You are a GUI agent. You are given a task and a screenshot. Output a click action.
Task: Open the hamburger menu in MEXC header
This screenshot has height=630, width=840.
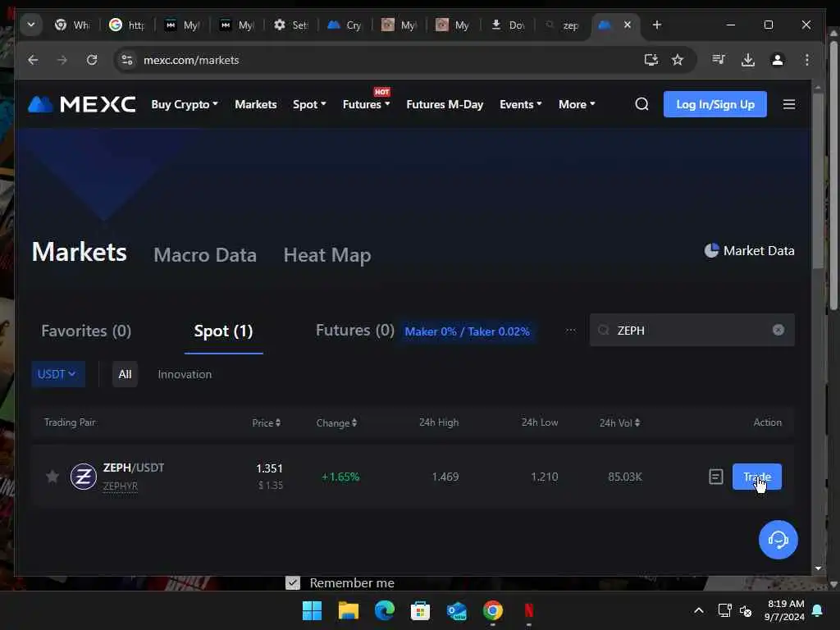click(x=788, y=104)
